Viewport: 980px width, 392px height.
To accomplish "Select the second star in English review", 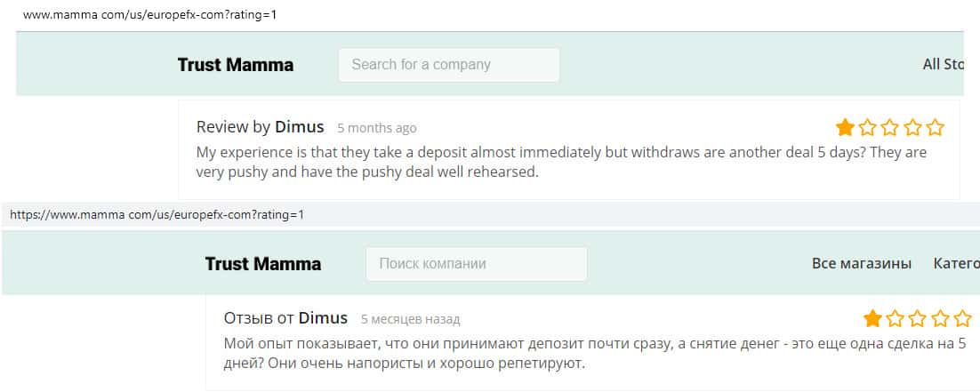I will (867, 127).
